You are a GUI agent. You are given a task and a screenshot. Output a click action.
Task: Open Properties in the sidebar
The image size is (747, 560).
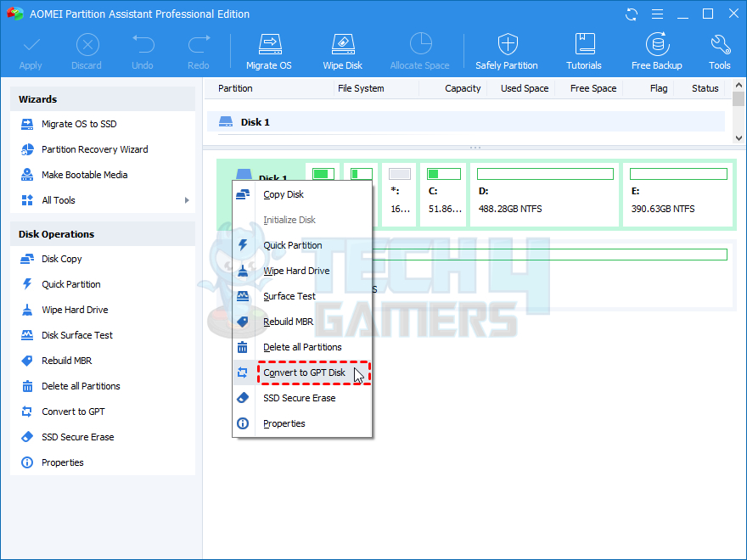click(103, 462)
